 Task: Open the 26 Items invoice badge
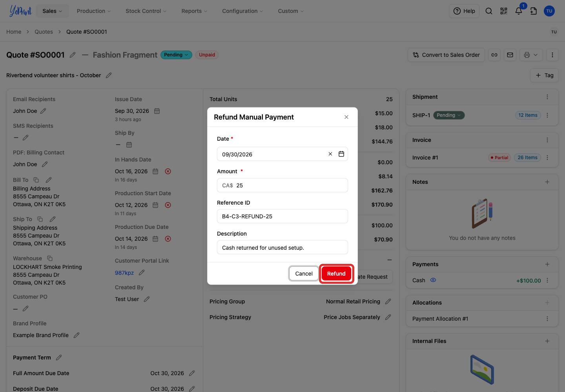coord(527,158)
